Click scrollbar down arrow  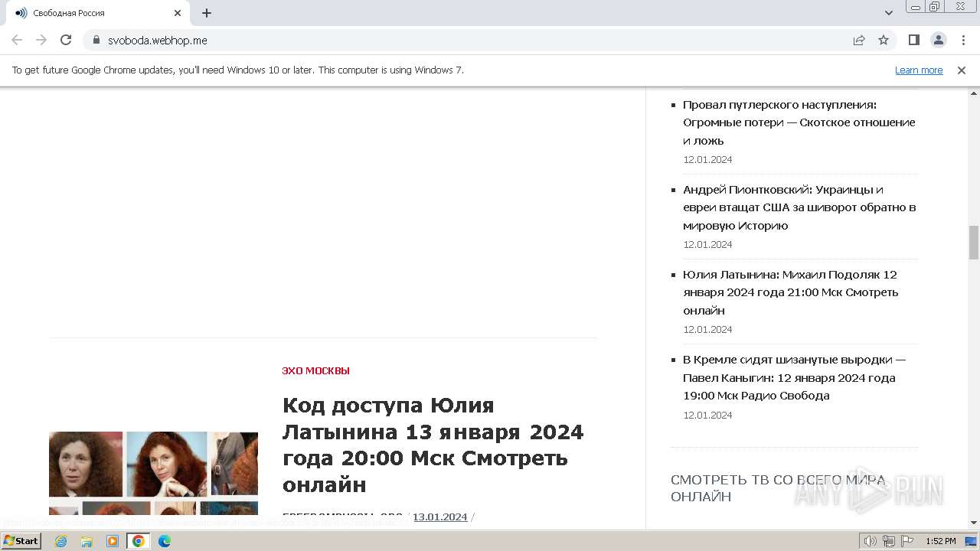[x=974, y=523]
